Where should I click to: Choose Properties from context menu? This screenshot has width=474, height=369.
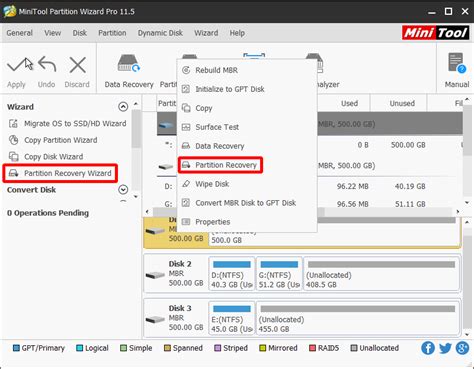pyautogui.click(x=247, y=222)
